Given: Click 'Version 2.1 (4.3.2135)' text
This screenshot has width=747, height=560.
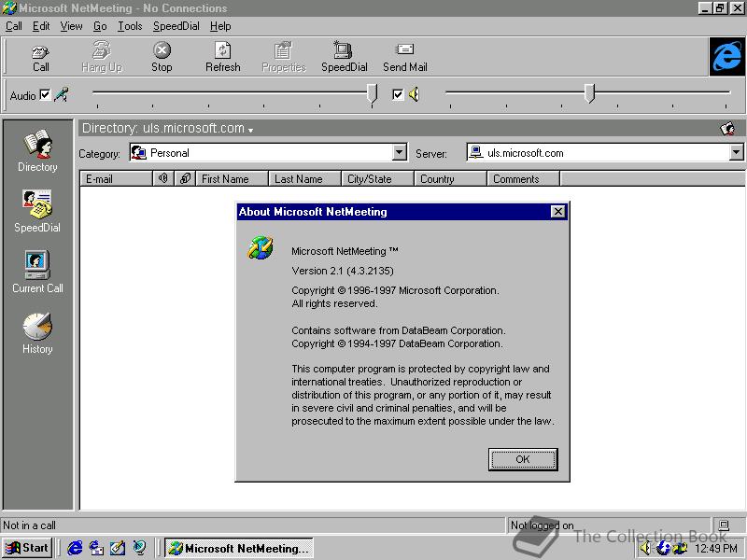Looking at the screenshot, I should [343, 271].
